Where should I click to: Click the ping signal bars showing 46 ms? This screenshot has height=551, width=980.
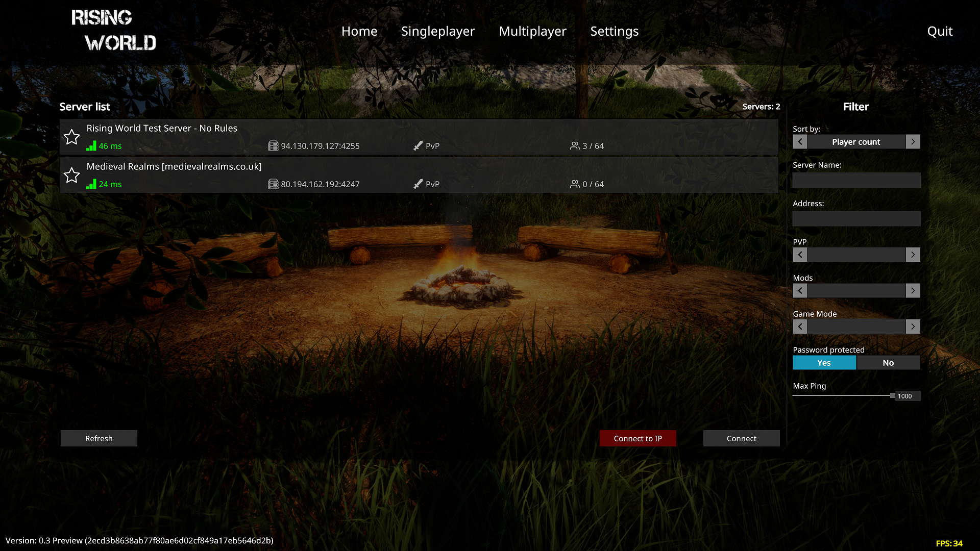[91, 146]
